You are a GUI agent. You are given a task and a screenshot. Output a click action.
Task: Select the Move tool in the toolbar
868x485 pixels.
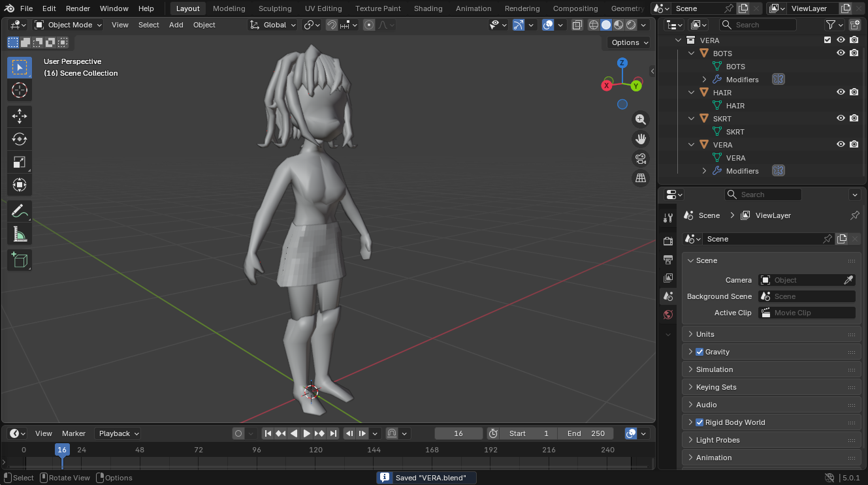coord(20,117)
